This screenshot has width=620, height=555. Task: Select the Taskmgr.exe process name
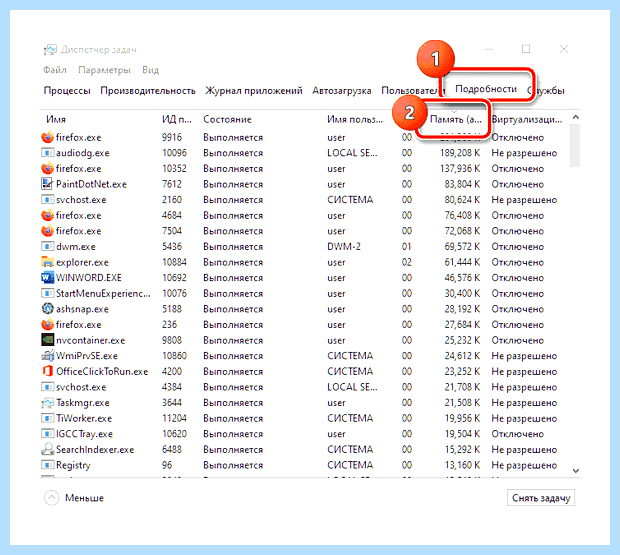[83, 403]
